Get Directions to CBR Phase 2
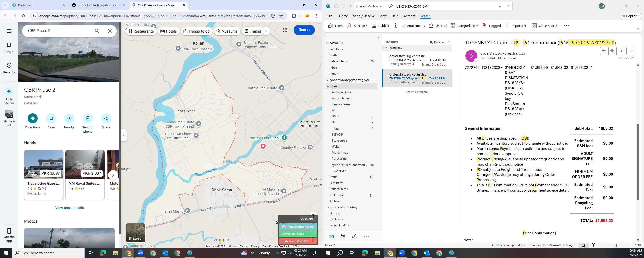The image size is (644, 258). (33, 121)
